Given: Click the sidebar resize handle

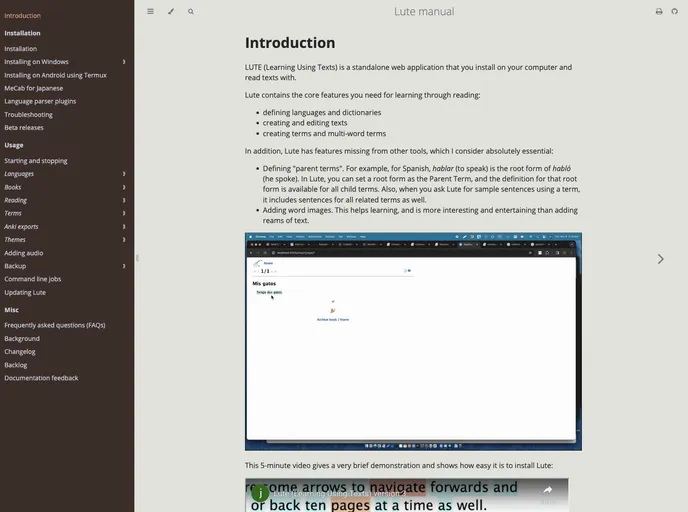Looking at the screenshot, I should point(137,258).
